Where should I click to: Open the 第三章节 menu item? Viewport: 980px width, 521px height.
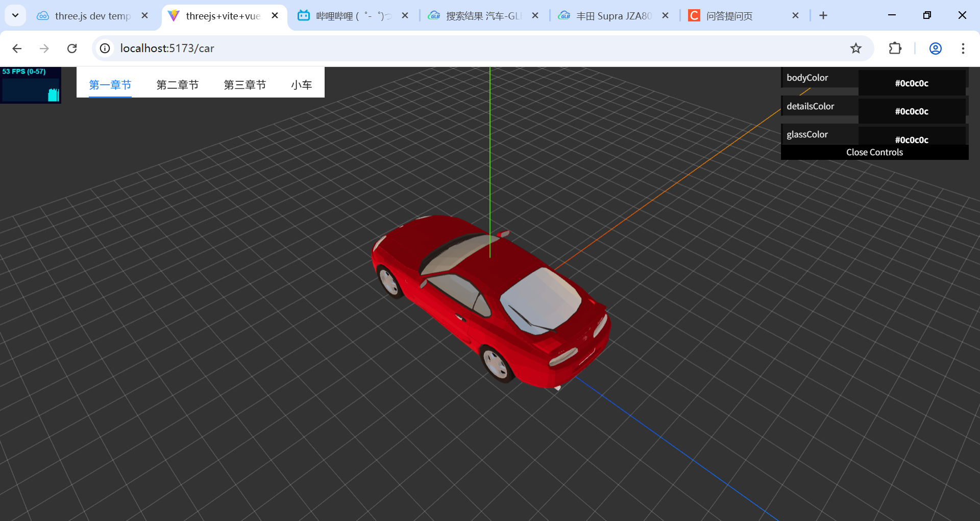(x=245, y=85)
